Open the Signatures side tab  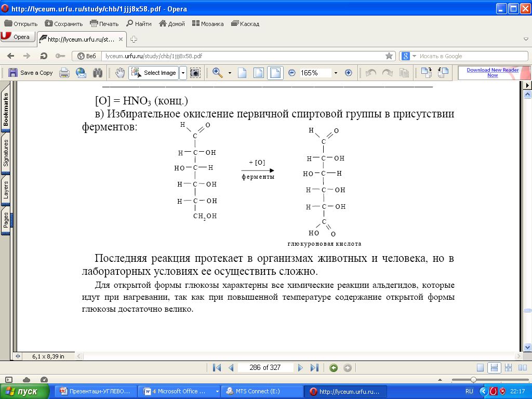click(6, 153)
